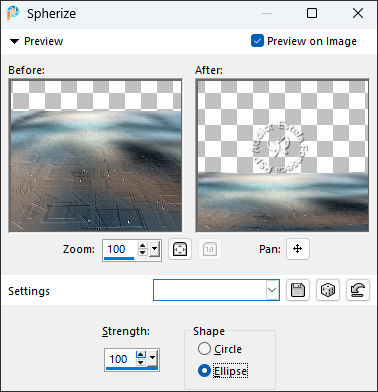Click the Zoom up stepper arrow
378x392 pixels.
(143, 246)
